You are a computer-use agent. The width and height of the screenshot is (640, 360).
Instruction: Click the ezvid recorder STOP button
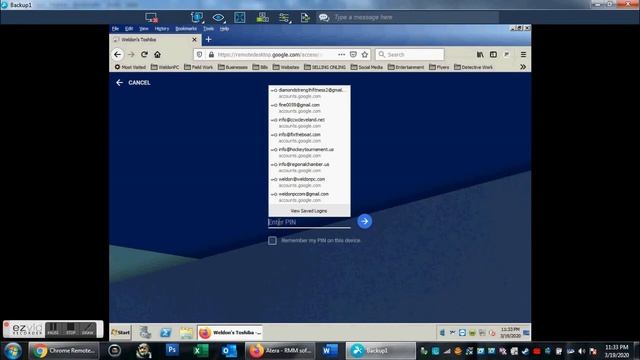(x=70, y=329)
